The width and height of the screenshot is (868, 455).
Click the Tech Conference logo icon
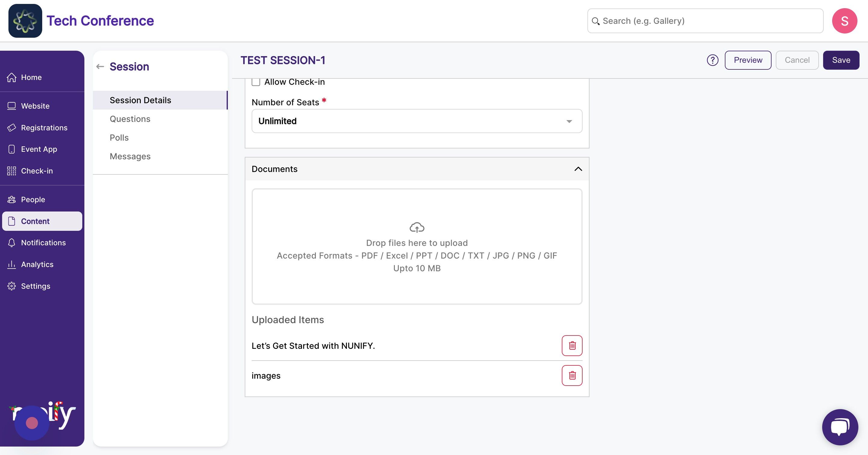tap(25, 21)
